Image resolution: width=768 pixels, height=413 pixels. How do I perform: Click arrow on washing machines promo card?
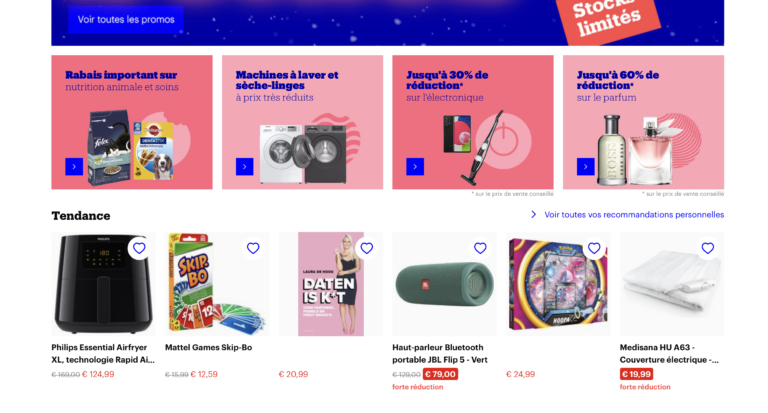coord(244,167)
